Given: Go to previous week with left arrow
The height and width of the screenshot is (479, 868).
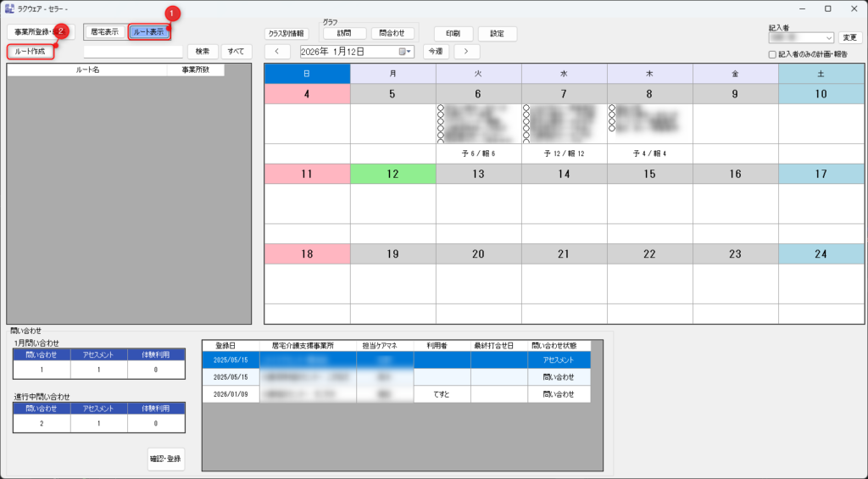Looking at the screenshot, I should (277, 52).
